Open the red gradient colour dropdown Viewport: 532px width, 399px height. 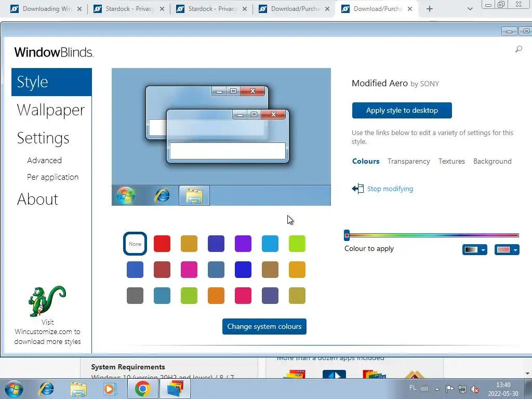(x=507, y=250)
